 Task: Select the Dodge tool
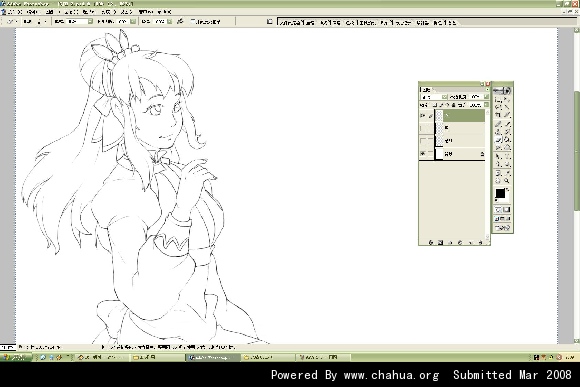coord(507,148)
